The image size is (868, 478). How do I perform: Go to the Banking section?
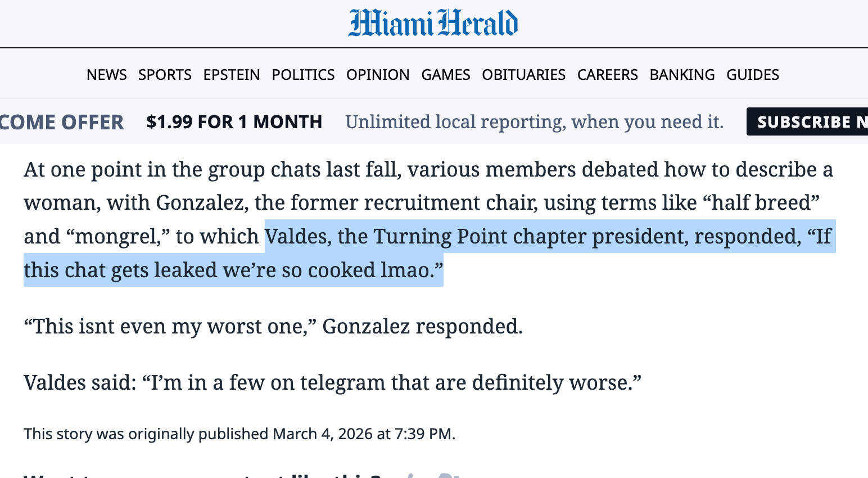682,75
